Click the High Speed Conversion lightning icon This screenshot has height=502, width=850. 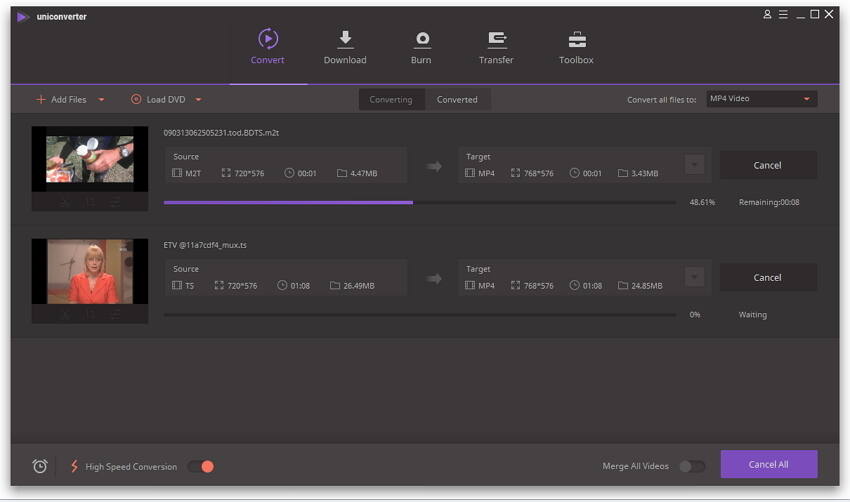(74, 466)
